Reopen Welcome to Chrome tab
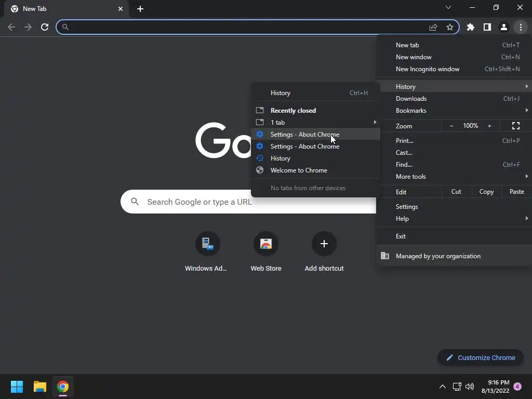This screenshot has height=399, width=532. 315,170
